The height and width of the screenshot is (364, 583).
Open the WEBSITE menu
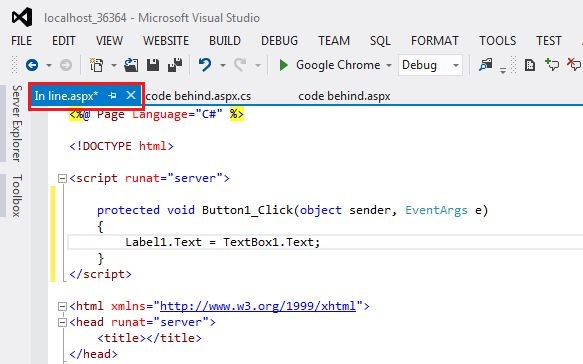[166, 41]
